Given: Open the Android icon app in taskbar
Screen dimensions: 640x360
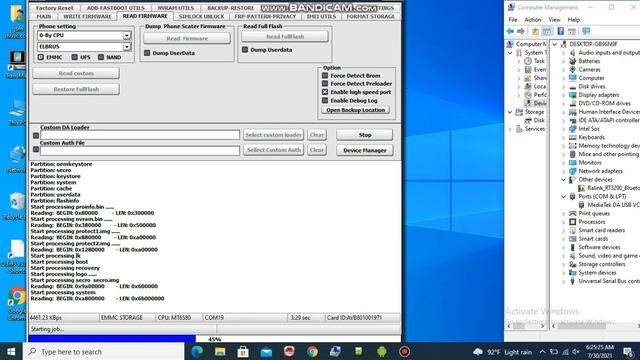Looking at the screenshot, I should point(382,351).
